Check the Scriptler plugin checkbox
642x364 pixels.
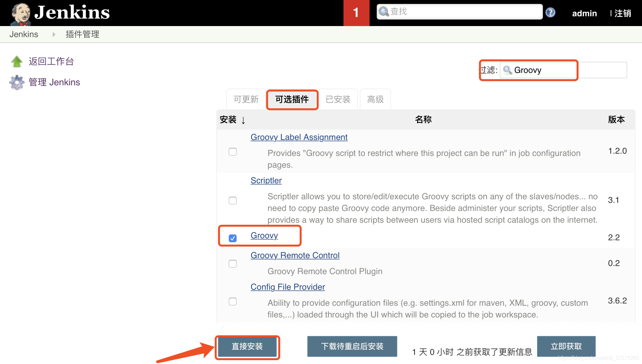(x=233, y=201)
